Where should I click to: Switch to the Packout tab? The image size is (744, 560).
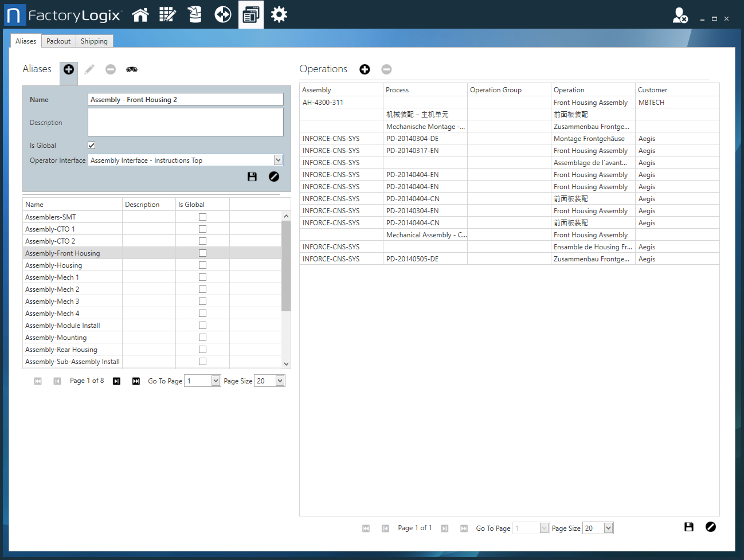[x=58, y=41]
